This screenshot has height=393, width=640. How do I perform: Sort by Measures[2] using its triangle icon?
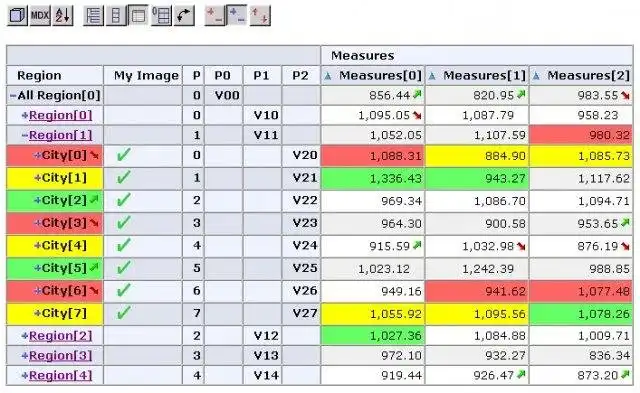pos(536,76)
